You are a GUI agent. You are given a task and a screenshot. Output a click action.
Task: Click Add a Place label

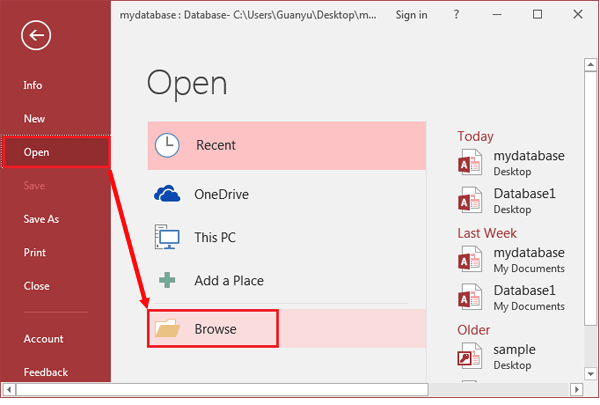click(x=229, y=281)
